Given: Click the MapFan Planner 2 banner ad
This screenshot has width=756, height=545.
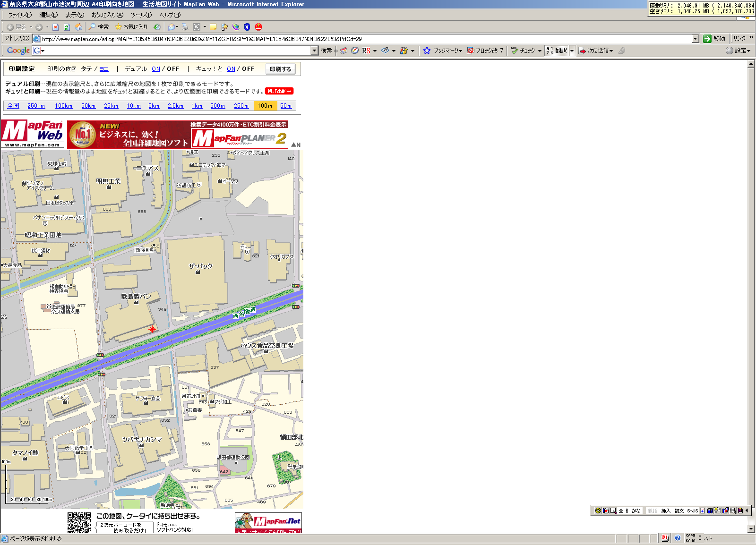Looking at the screenshot, I should (178, 135).
